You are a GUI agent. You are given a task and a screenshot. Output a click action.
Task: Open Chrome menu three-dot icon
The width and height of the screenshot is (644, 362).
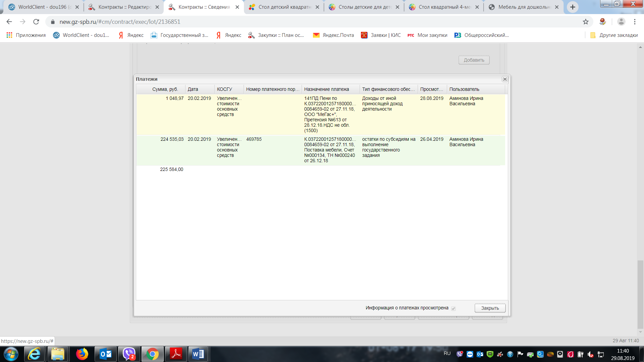point(635,22)
